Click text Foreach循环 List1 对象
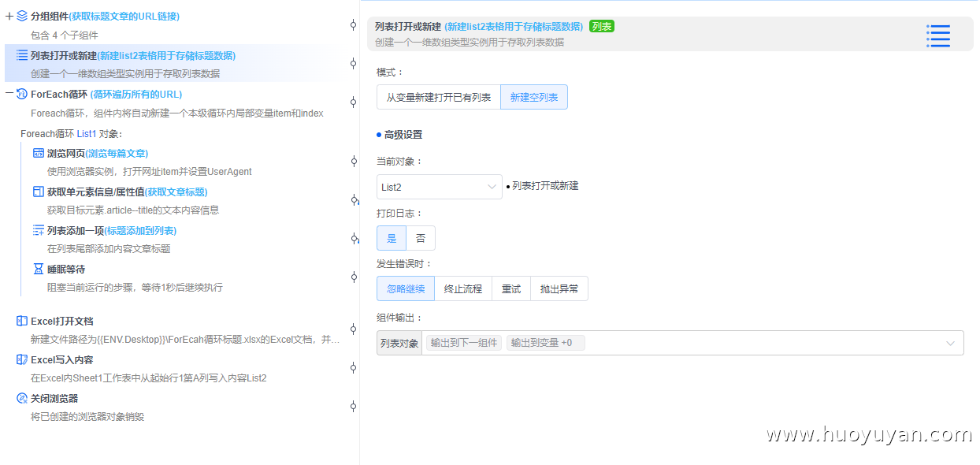The height and width of the screenshot is (465, 980). 72,133
